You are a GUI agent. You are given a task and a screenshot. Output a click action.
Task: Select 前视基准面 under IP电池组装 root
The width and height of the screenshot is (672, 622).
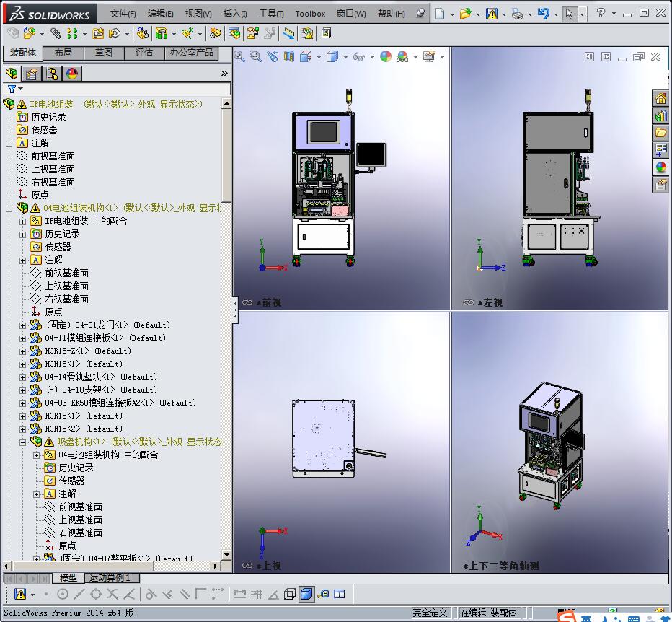click(53, 156)
